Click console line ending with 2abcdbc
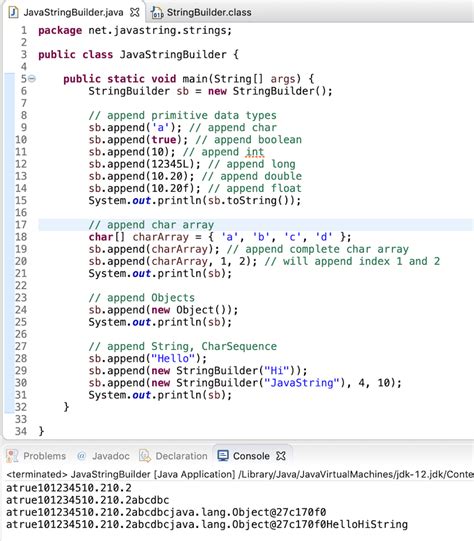This screenshot has width=474, height=541. coord(88,500)
